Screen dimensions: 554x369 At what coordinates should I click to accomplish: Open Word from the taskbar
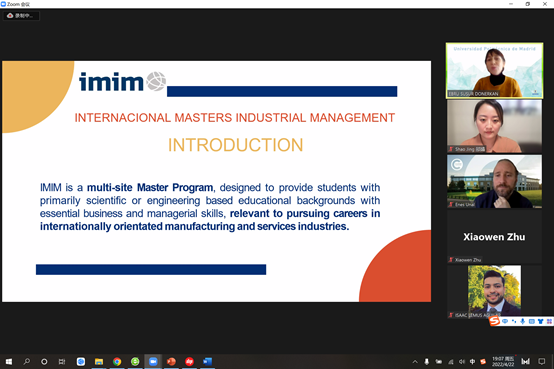[207, 362]
